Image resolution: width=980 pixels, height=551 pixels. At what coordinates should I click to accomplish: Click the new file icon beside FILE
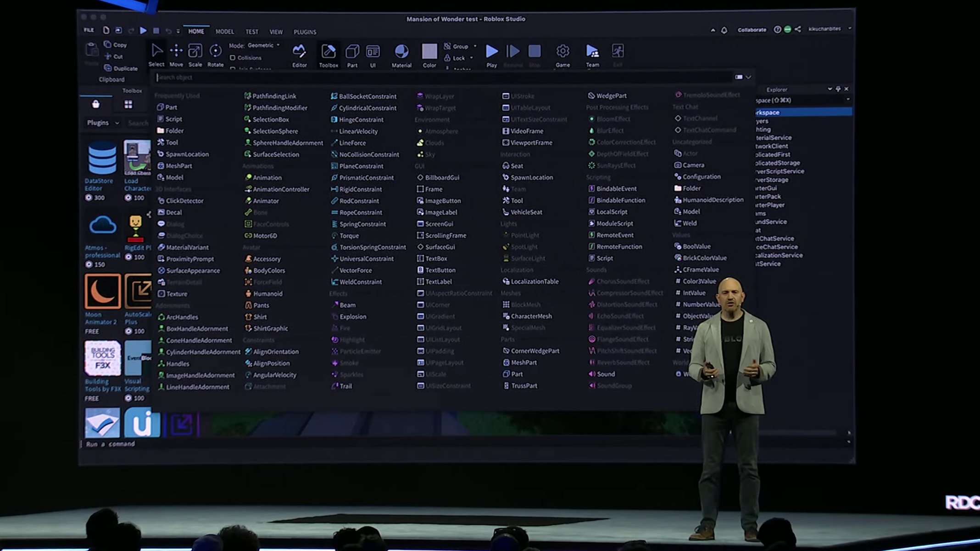click(106, 30)
